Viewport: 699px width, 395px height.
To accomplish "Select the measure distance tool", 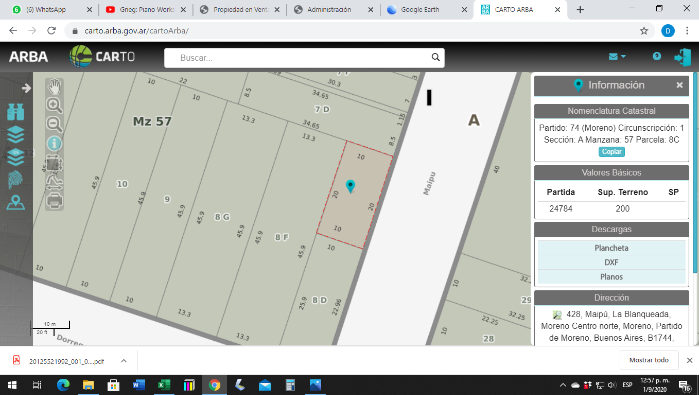I will 54,181.
